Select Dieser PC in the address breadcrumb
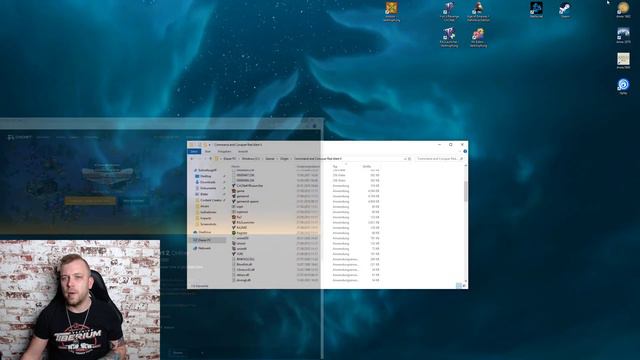Image resolution: width=640 pixels, height=360 pixels. click(x=229, y=158)
